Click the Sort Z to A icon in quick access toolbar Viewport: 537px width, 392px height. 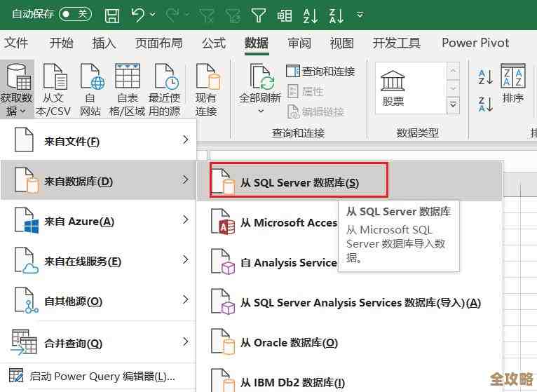tap(337, 15)
